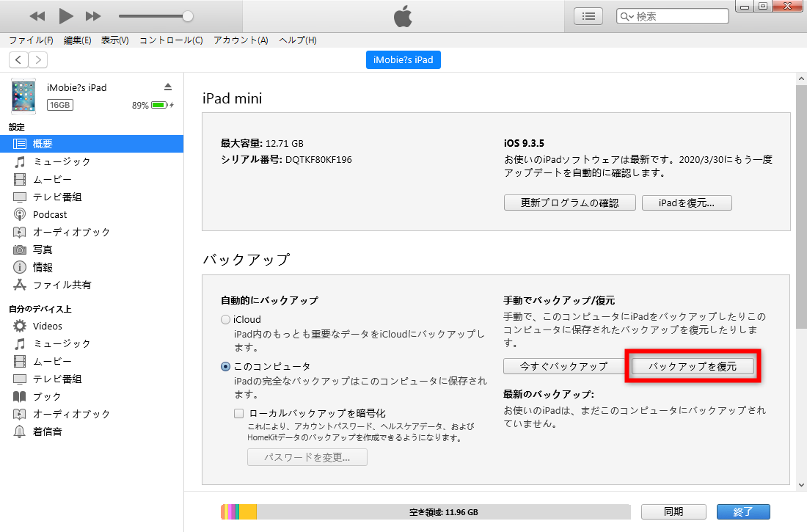
Task: Click the storage capacity usage bar
Action: [426, 512]
